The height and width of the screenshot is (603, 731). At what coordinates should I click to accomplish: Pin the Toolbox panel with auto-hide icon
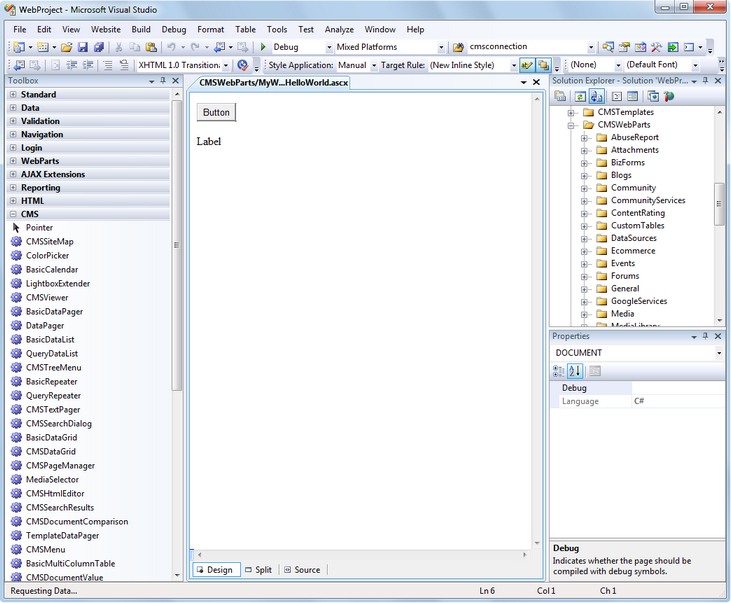click(163, 81)
